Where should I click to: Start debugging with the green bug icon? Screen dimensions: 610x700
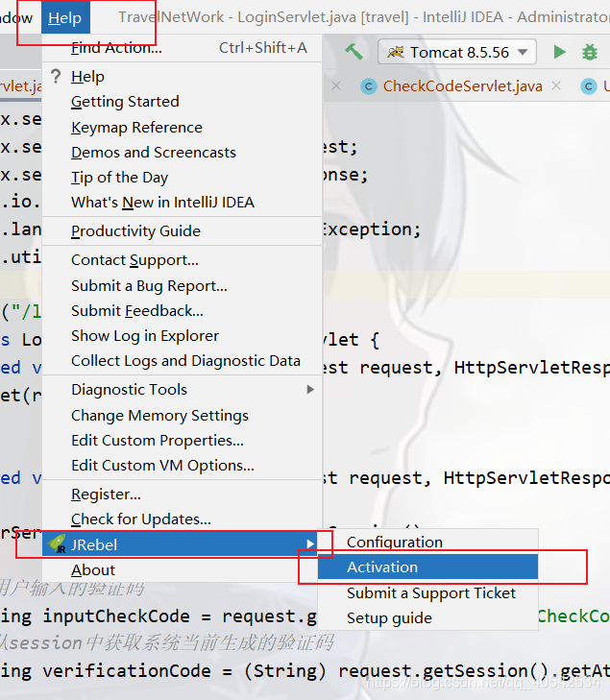[590, 52]
